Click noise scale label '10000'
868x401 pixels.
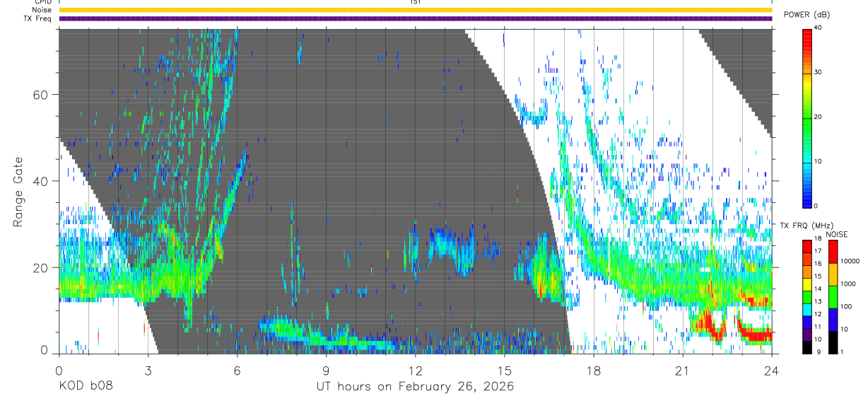coord(849,261)
